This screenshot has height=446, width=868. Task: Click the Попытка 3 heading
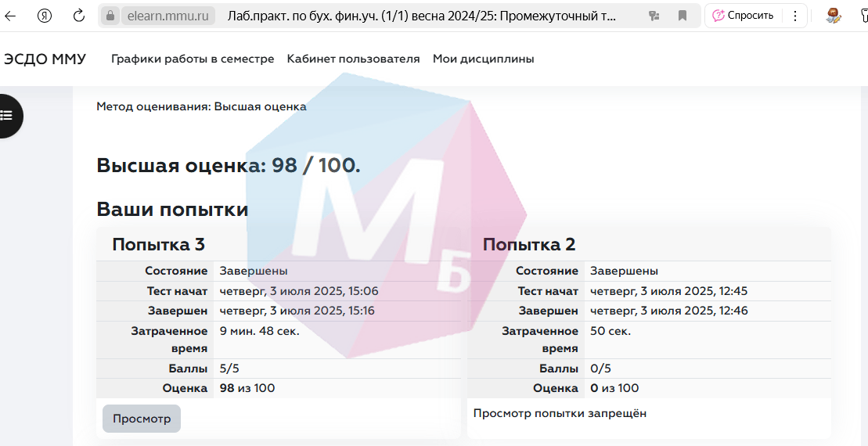[158, 244]
